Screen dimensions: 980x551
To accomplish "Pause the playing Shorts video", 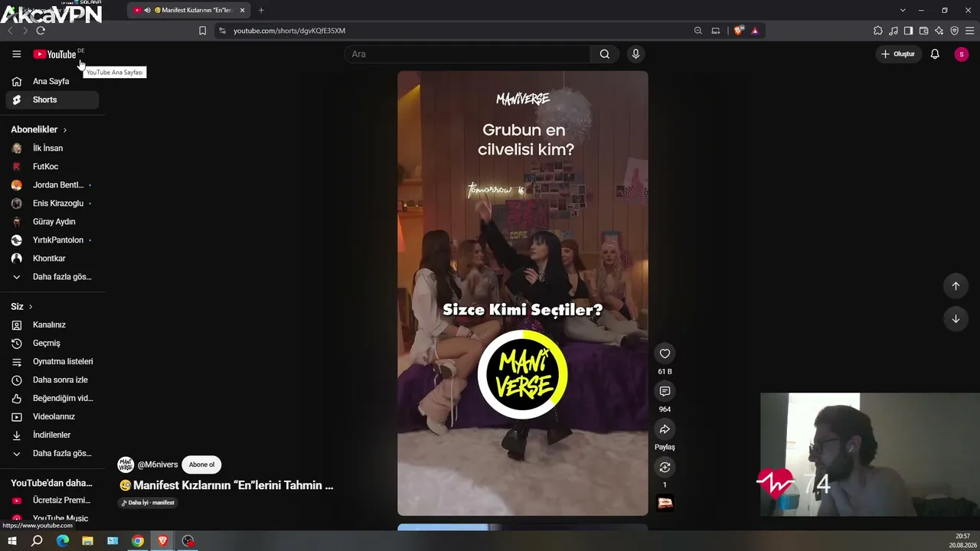I will (523, 293).
